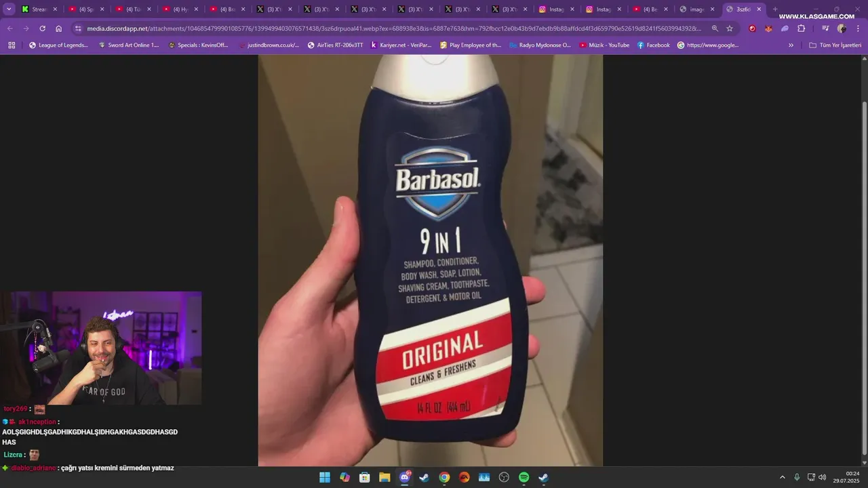Open League of Legends bookmark

tap(58, 45)
